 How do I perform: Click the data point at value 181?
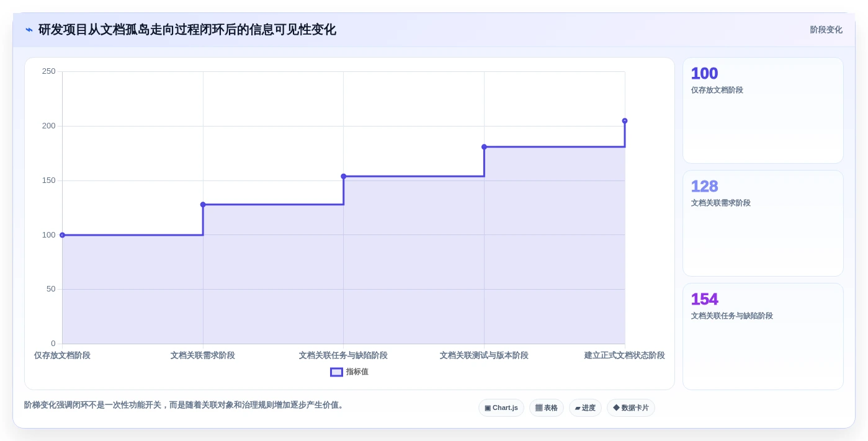484,147
